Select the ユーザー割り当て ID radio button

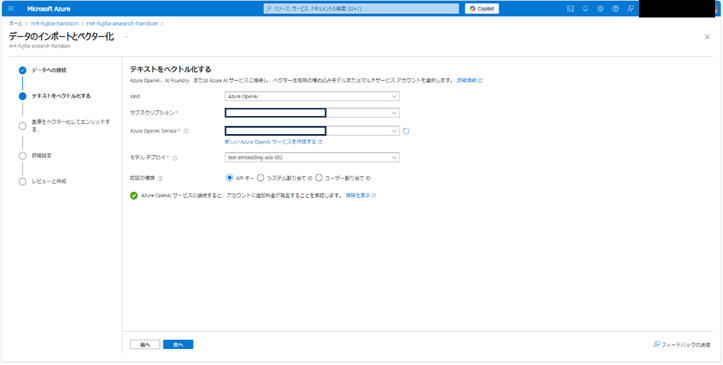coord(319,178)
